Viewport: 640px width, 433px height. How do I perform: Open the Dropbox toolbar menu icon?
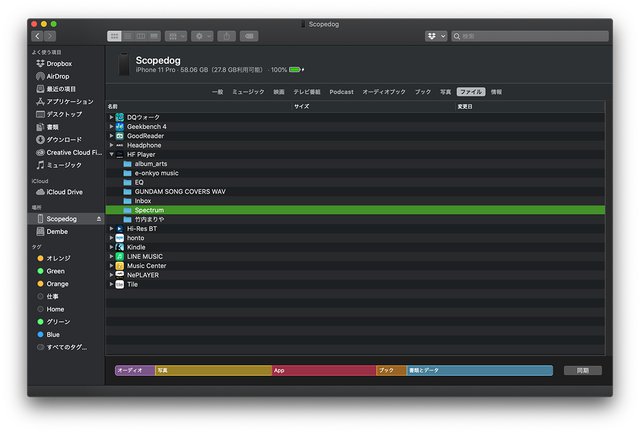tap(433, 36)
